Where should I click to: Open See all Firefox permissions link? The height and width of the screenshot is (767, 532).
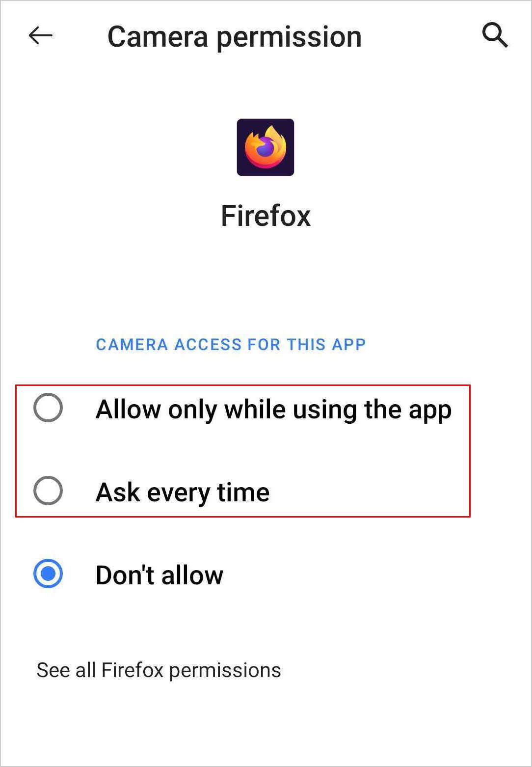tap(159, 670)
